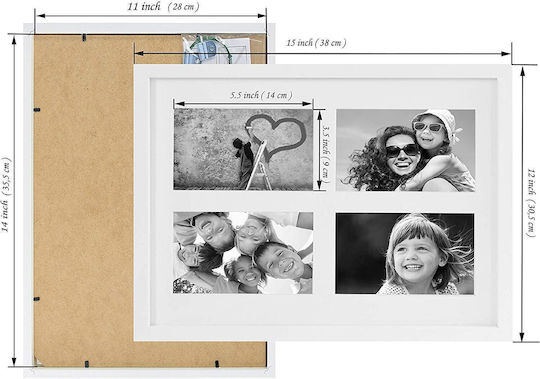This screenshot has width=540, height=379.
Task: Click the lower left side clip on backing
Action: tap(37, 299)
